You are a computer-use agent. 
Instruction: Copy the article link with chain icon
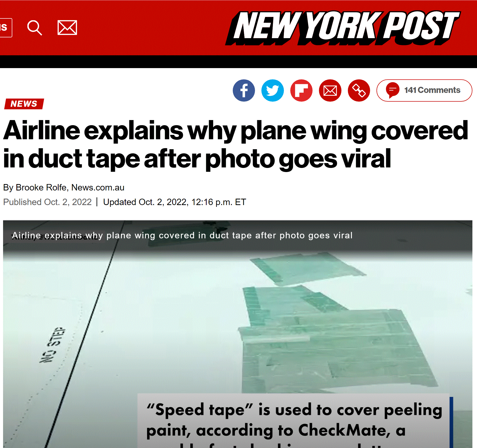(x=359, y=90)
